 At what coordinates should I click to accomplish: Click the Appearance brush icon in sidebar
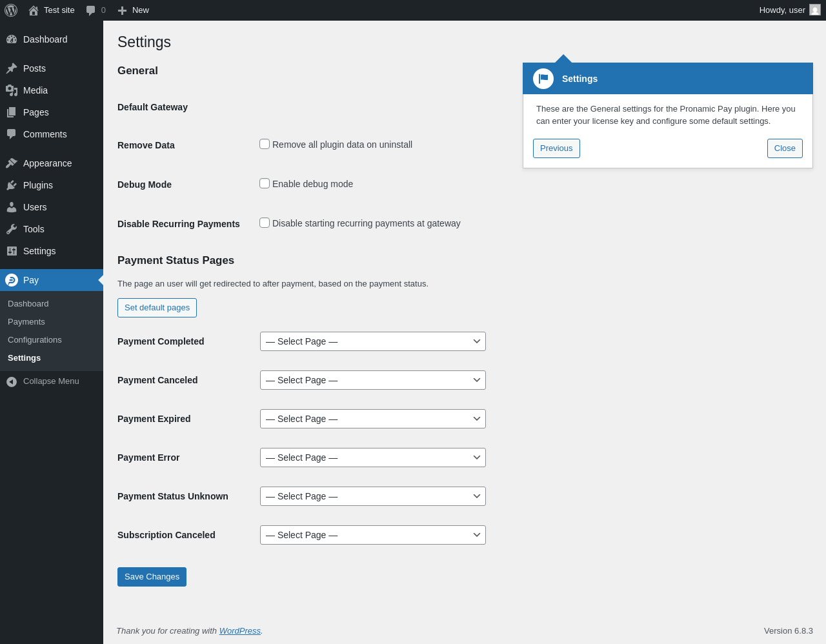pyautogui.click(x=12, y=163)
